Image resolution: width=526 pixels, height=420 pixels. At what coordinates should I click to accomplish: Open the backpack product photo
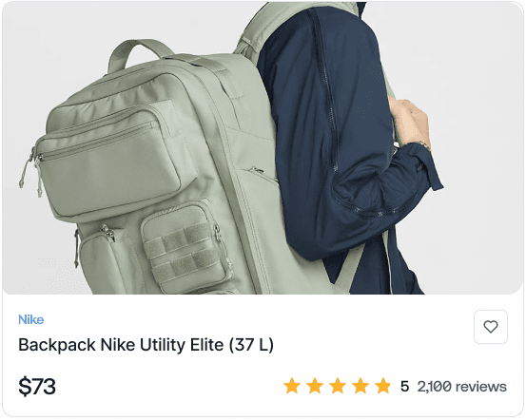[x=263, y=148]
